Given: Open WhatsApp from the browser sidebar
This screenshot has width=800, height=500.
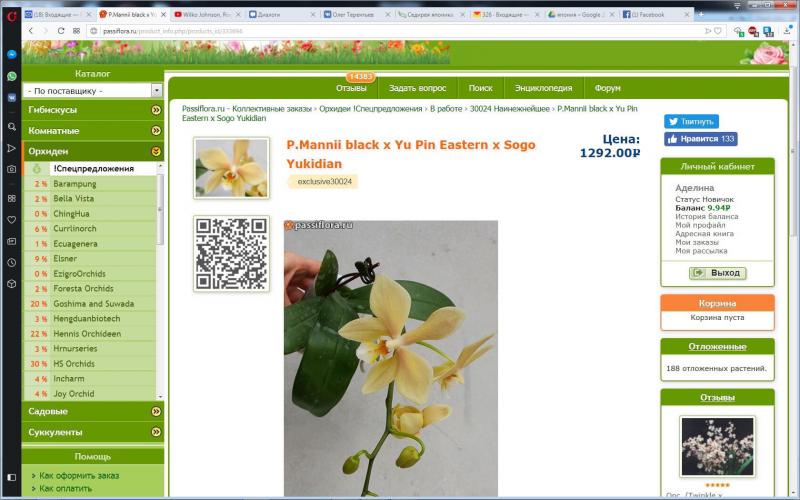Looking at the screenshot, I should [11, 76].
